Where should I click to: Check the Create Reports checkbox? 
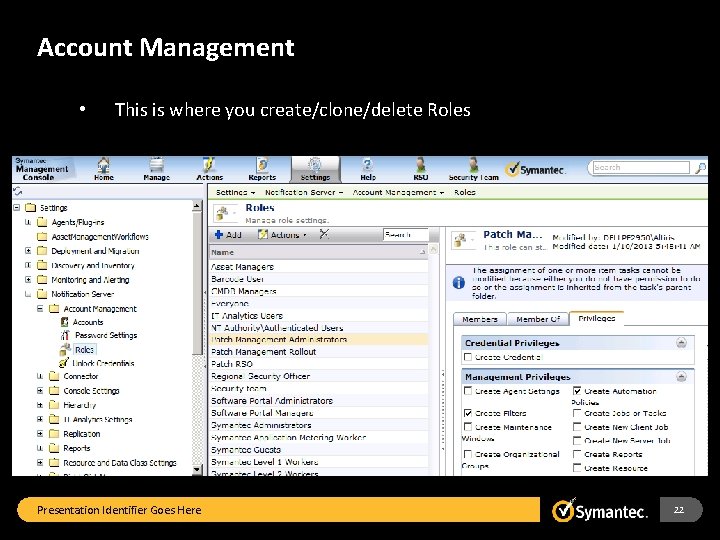[x=577, y=454]
